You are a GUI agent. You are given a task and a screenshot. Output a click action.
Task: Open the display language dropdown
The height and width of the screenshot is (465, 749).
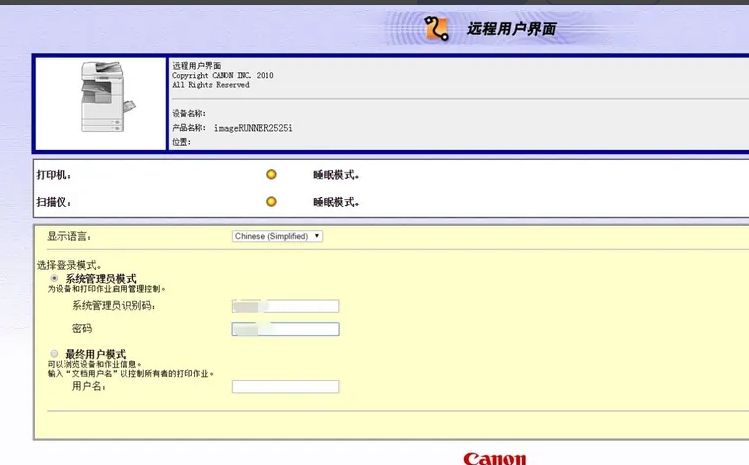277,236
